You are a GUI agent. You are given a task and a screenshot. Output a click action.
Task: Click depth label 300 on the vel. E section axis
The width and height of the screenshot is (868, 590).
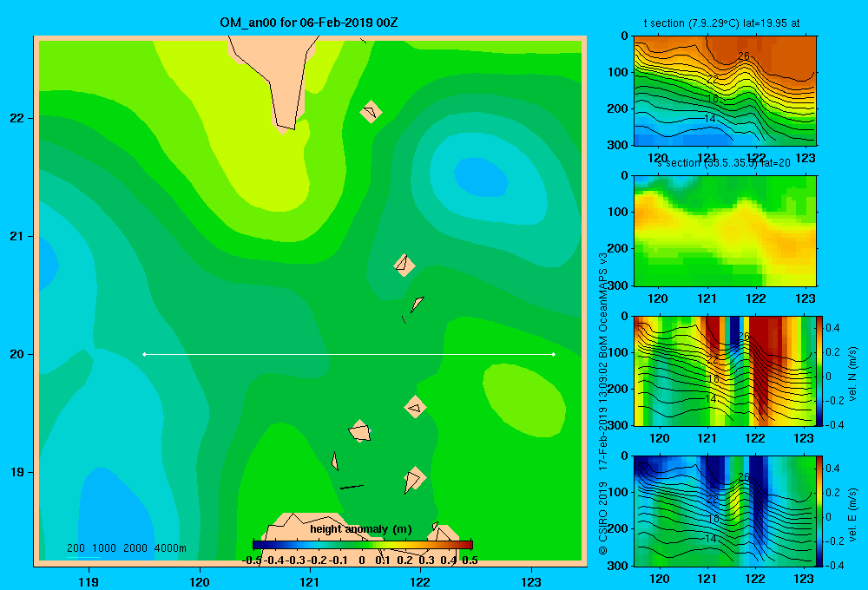pos(618,566)
